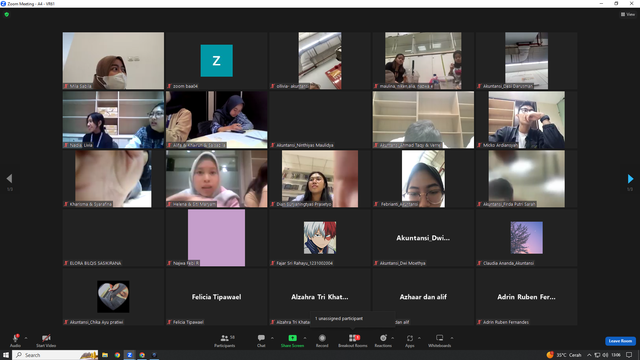Open the Reactions menu
Viewport: 640px width, 360px height.
click(x=383, y=340)
